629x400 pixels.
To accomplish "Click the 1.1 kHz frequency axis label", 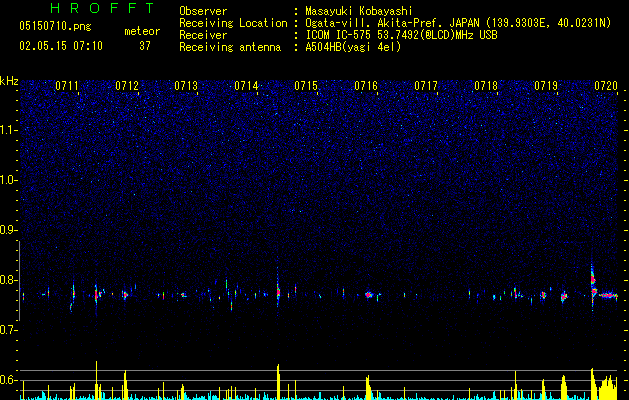I will pyautogui.click(x=8, y=130).
